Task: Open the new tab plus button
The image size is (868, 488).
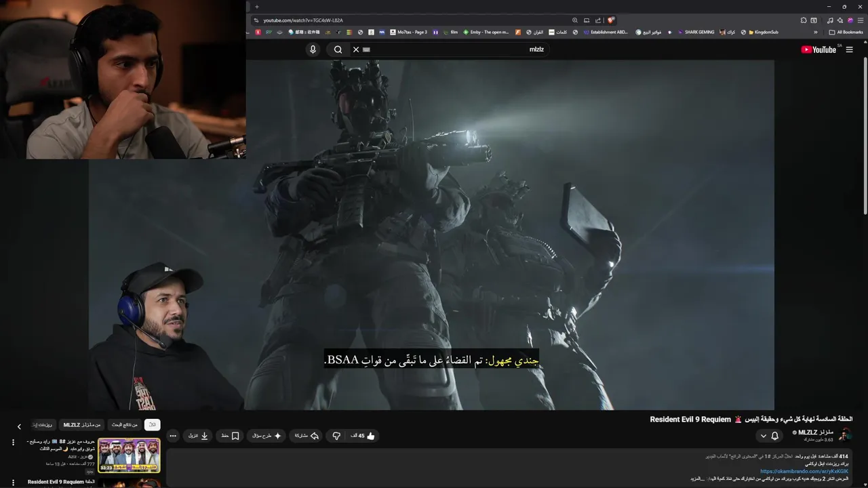Action: tap(257, 6)
